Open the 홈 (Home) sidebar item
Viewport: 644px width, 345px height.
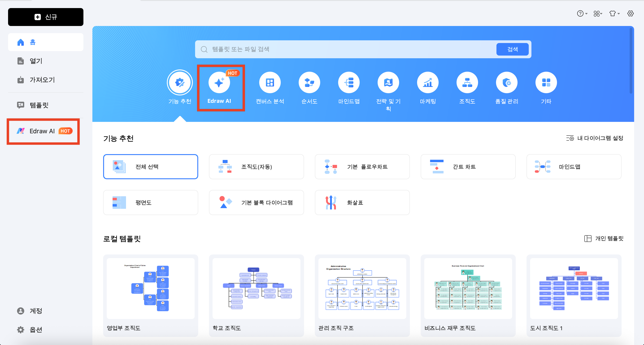pyautogui.click(x=46, y=42)
